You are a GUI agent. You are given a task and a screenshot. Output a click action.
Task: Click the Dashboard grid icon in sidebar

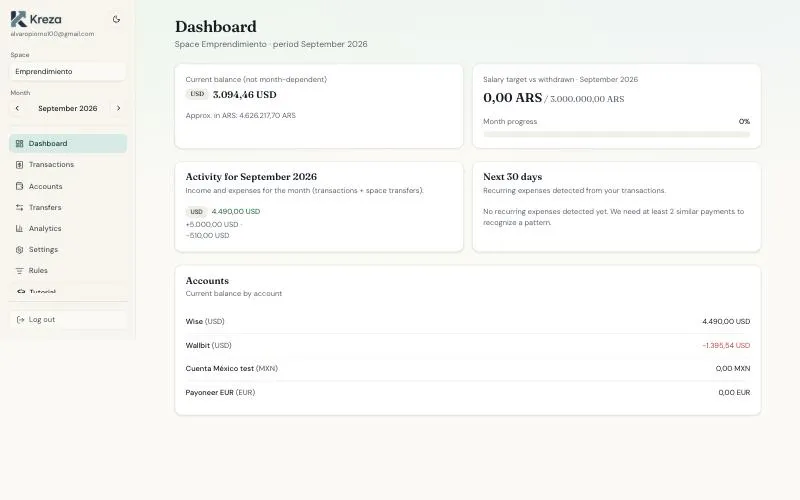(x=19, y=143)
